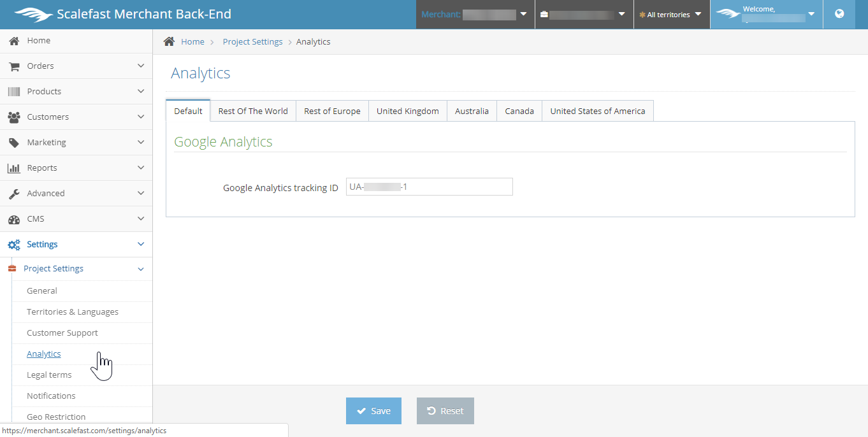Click the CMS dashboard gauge icon
The height and width of the screenshot is (437, 868).
click(x=13, y=219)
